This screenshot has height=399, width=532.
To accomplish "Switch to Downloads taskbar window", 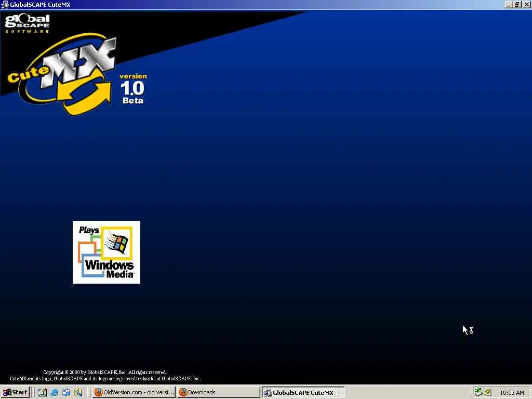I will tap(218, 393).
